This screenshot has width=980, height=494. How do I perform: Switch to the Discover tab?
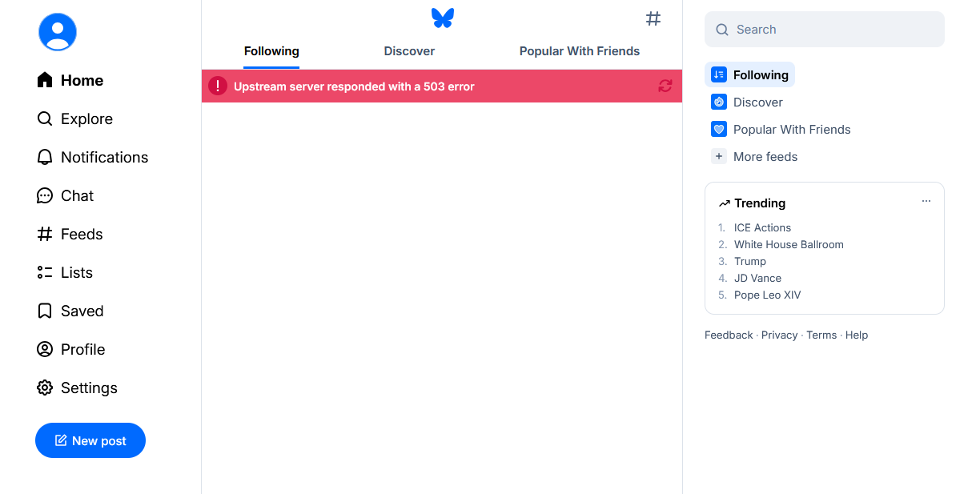coord(409,51)
